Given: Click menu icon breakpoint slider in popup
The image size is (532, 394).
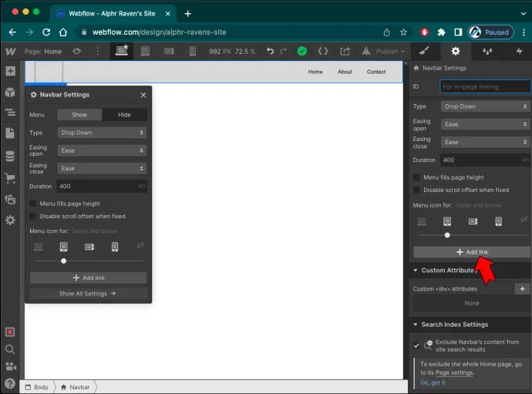Looking at the screenshot, I should (63, 261).
